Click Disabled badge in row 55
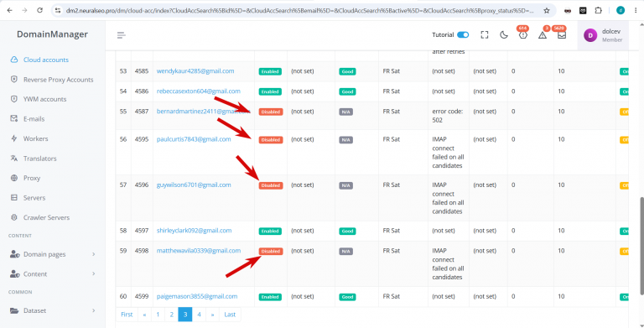The width and height of the screenshot is (644, 328). coord(271,112)
